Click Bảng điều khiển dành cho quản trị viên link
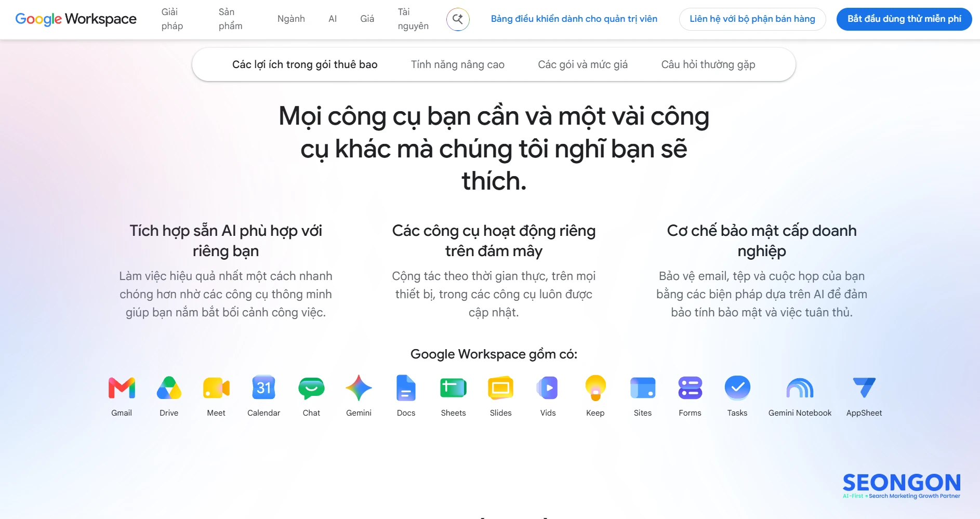Image resolution: width=980 pixels, height=519 pixels. coord(574,19)
